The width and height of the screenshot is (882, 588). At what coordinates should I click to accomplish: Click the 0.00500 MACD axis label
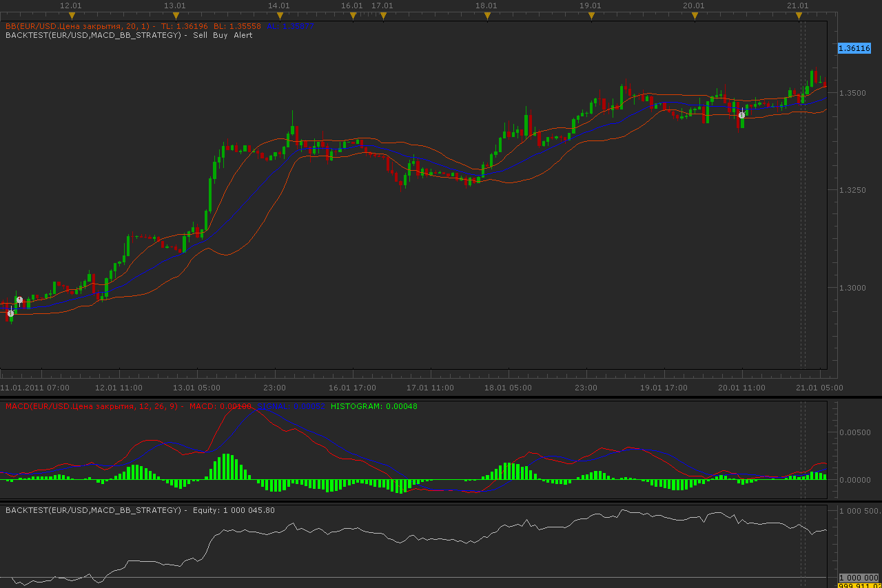tap(855, 432)
